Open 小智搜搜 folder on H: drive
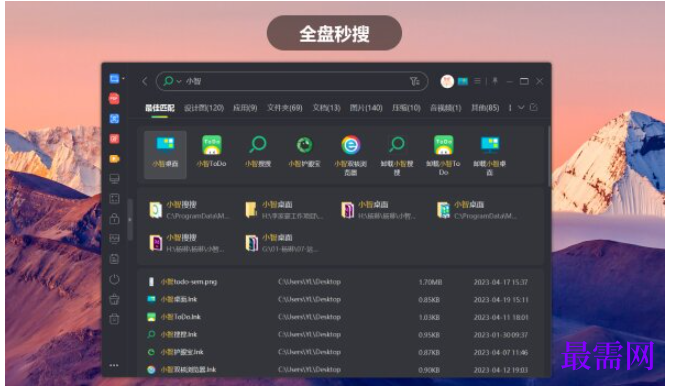The width and height of the screenshot is (673, 387). point(186,243)
